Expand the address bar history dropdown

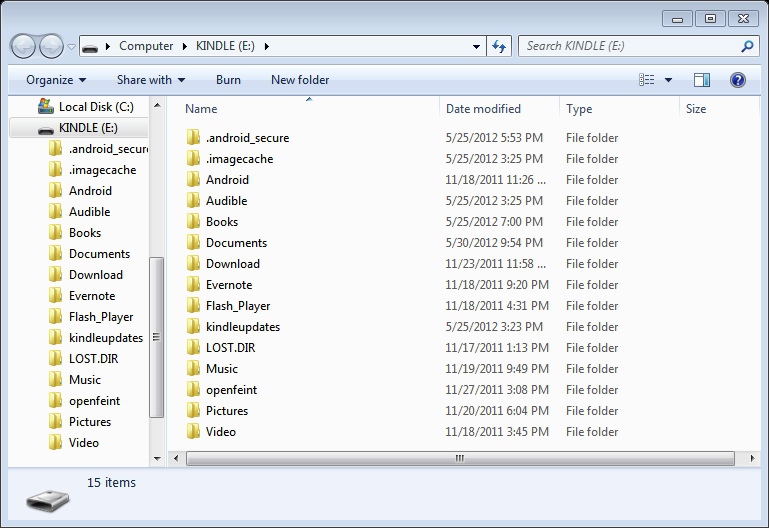pyautogui.click(x=477, y=46)
